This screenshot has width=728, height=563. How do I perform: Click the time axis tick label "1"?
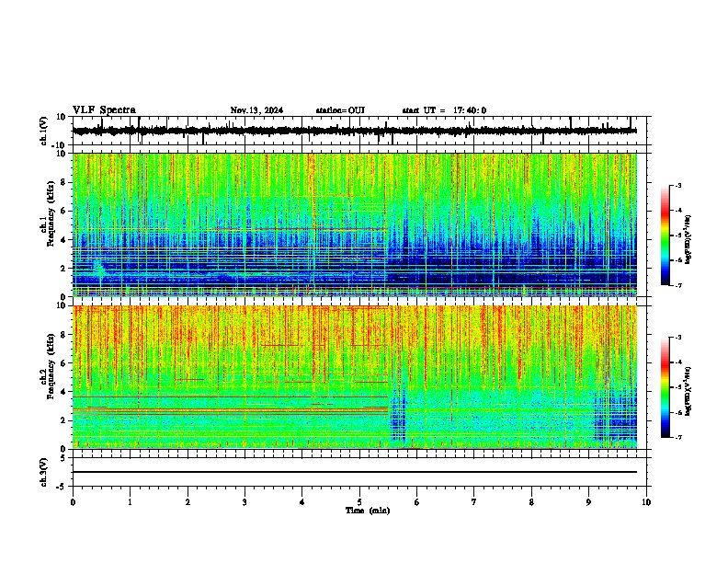130,502
